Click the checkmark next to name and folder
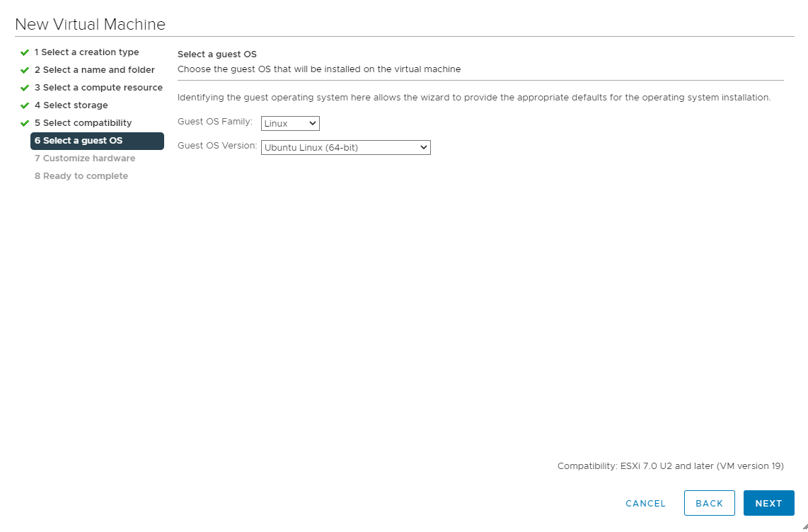 click(25, 70)
